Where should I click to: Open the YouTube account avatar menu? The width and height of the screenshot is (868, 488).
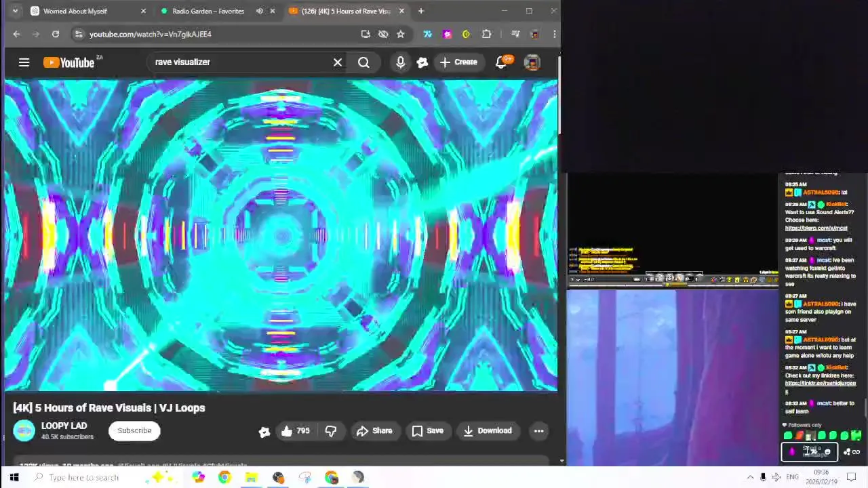point(532,62)
